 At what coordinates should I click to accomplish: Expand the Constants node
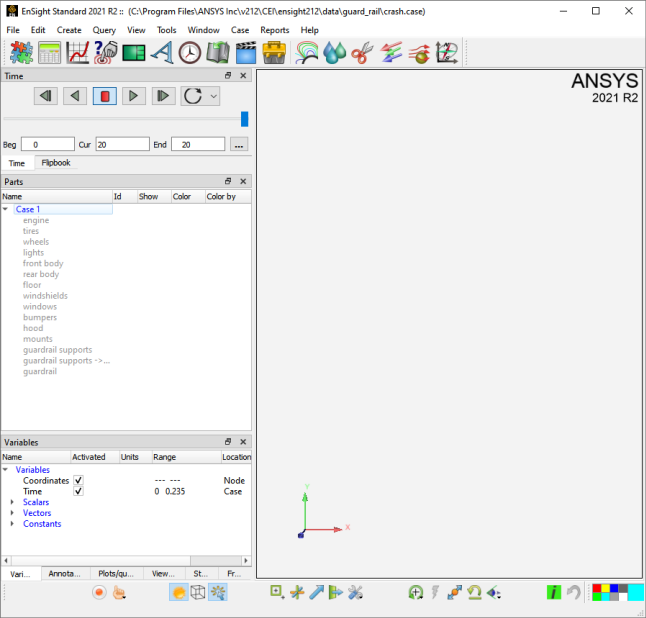[12, 524]
